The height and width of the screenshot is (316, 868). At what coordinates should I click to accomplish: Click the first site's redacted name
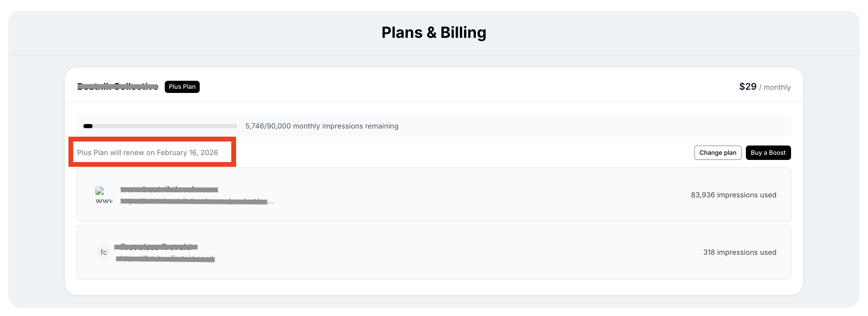click(x=169, y=190)
